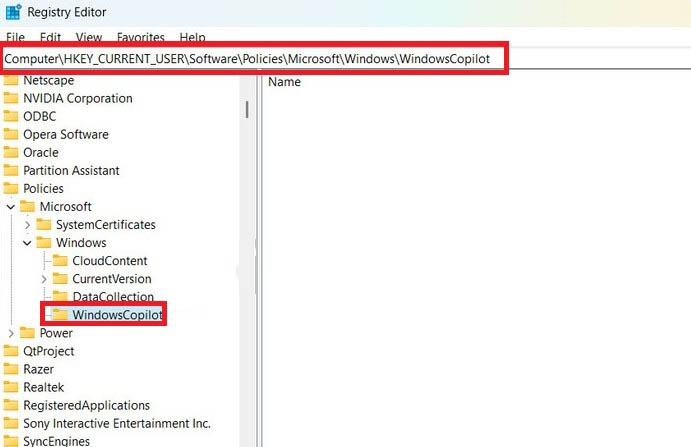Collapse the Microsoft key
Viewport: 691px width, 447px height.
coord(11,207)
